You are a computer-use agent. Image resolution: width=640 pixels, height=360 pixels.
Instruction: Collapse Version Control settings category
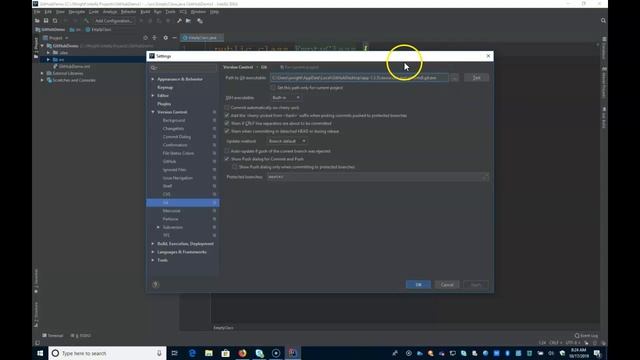153,112
